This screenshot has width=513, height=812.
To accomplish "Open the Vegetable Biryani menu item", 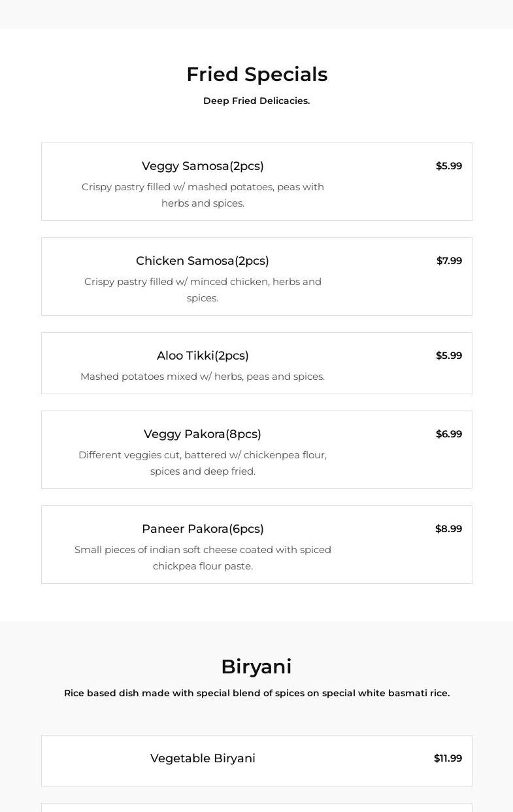I will [x=203, y=758].
